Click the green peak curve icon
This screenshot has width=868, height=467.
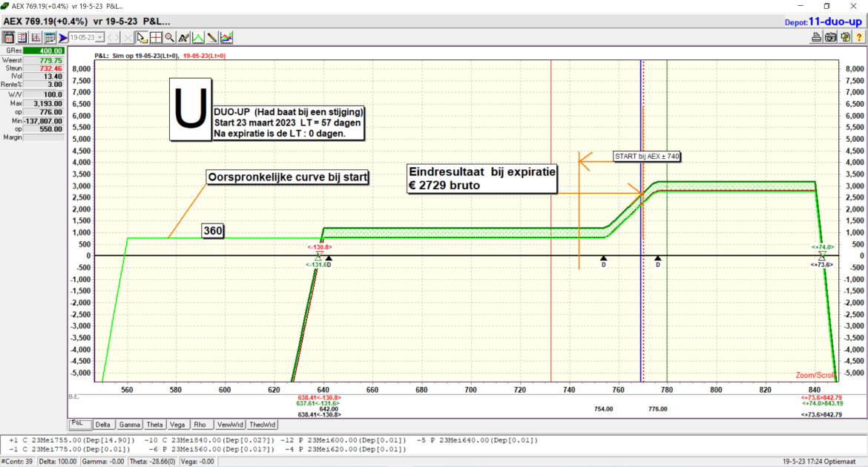pyautogui.click(x=197, y=38)
